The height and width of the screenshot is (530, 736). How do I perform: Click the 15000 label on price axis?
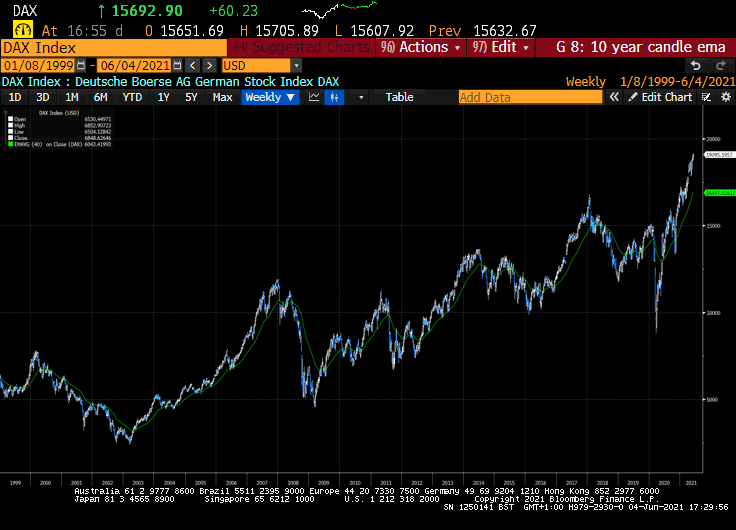(713, 226)
